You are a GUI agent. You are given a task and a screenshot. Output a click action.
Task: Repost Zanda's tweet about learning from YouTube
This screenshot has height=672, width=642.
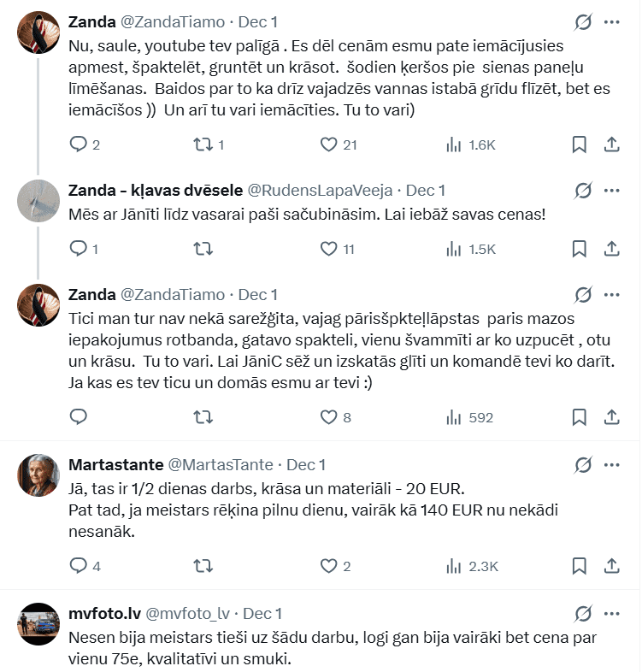pyautogui.click(x=203, y=144)
